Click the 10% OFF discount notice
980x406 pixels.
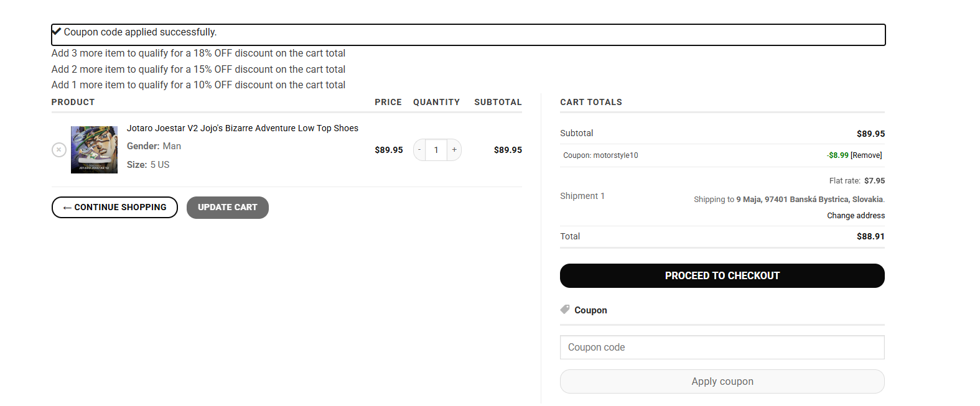coord(198,85)
